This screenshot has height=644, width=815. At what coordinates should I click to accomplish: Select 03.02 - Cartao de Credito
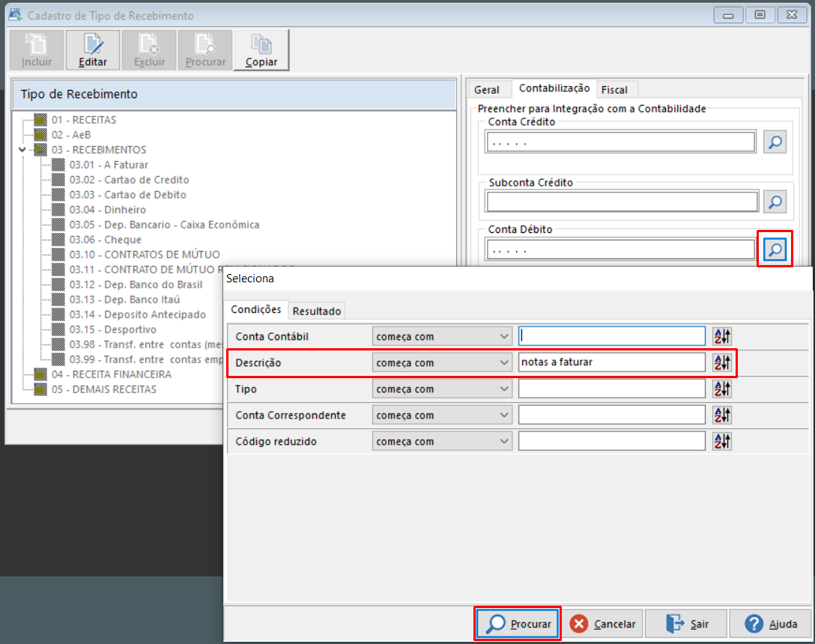(x=130, y=180)
